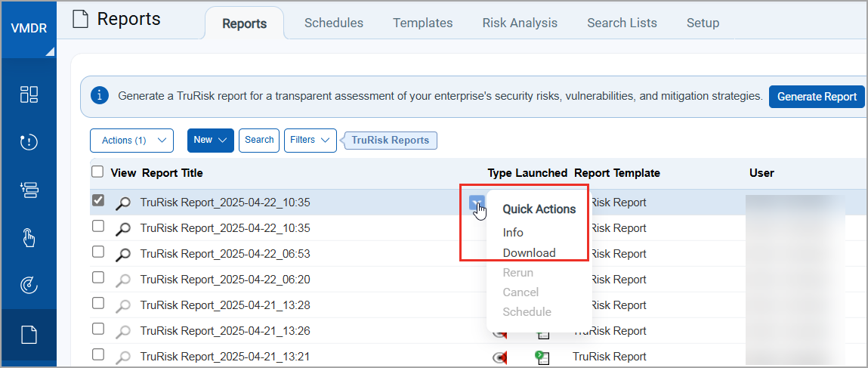Open the alert clock icon in the sidebar
Viewport: 868px width, 368px height.
tap(29, 142)
